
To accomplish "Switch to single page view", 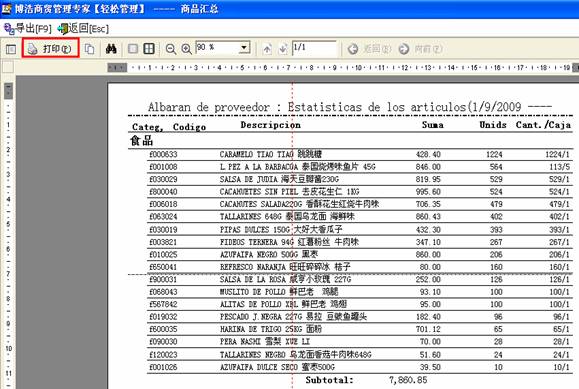I will pyautogui.click(x=133, y=49).
